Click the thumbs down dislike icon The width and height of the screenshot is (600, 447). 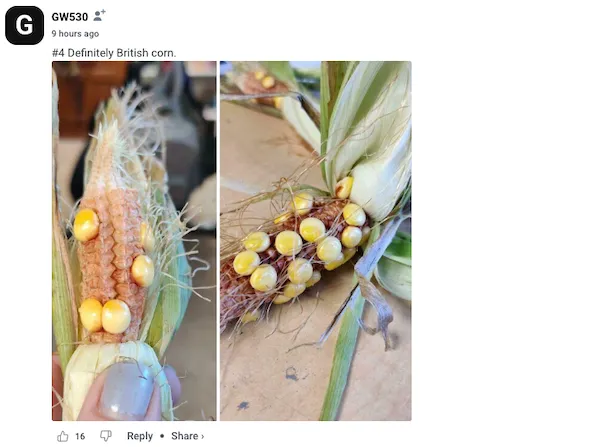(106, 436)
